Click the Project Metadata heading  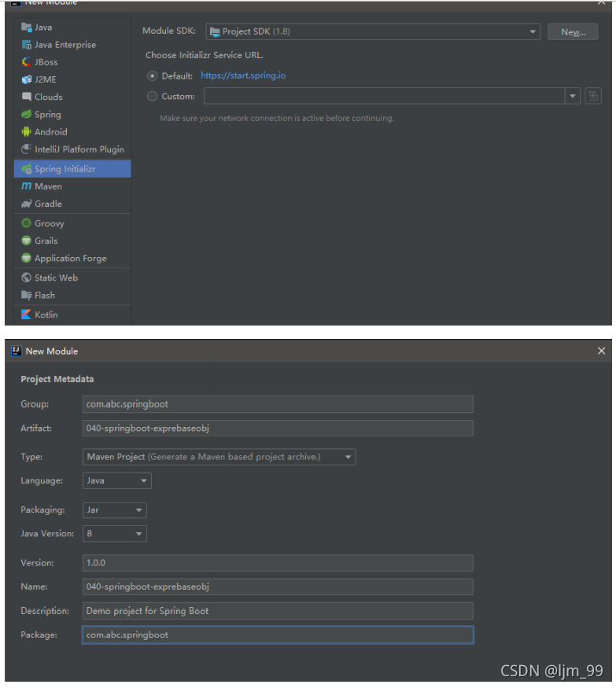[57, 379]
